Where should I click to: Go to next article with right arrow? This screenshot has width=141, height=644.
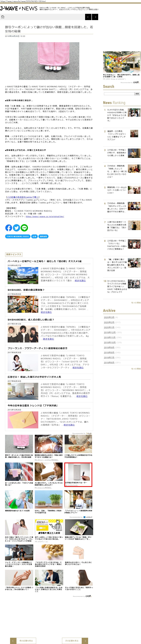[x=95, y=17]
